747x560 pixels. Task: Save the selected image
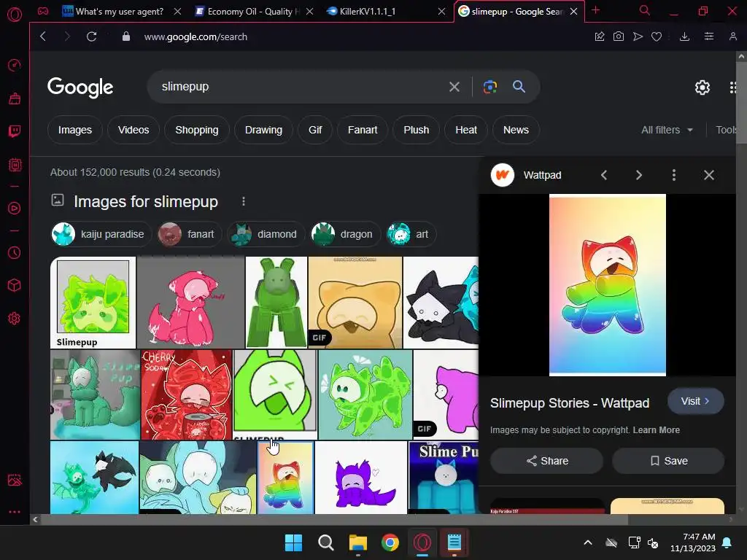[668, 461]
